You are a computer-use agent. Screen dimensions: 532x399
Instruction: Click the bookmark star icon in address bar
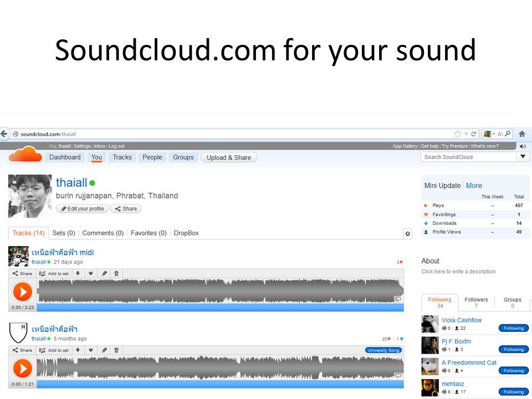[x=458, y=134]
